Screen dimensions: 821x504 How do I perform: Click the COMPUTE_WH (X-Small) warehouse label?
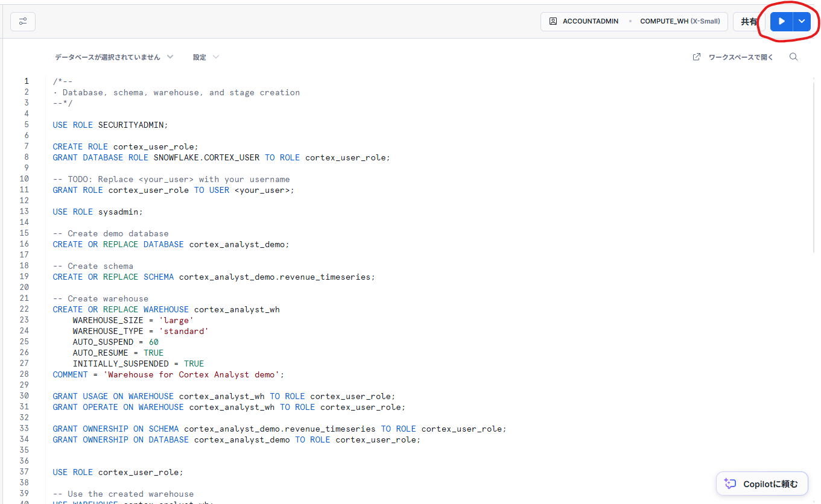[680, 22]
